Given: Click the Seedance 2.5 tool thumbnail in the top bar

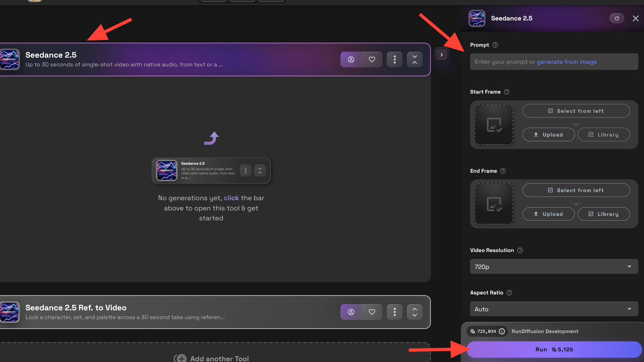Looking at the screenshot, I should click(9, 59).
